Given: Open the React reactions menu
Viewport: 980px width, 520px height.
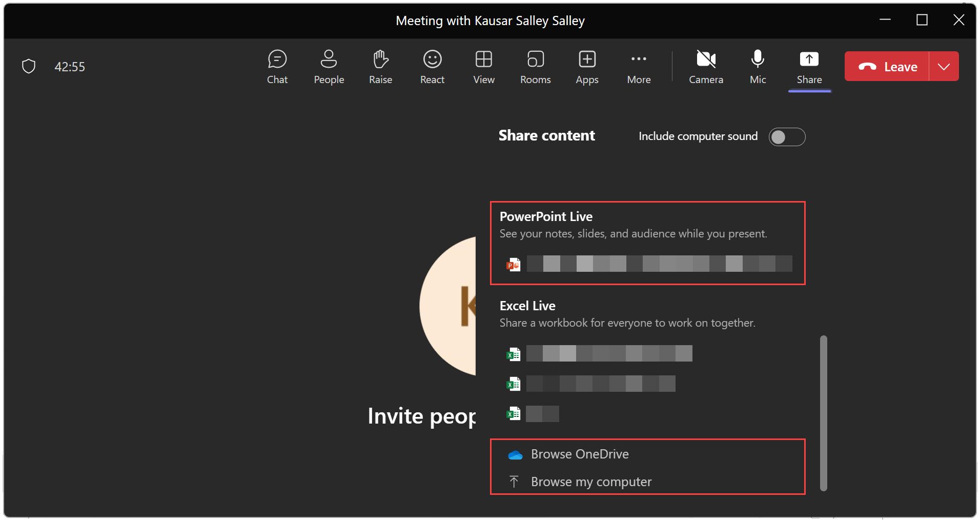Looking at the screenshot, I should click(x=432, y=66).
